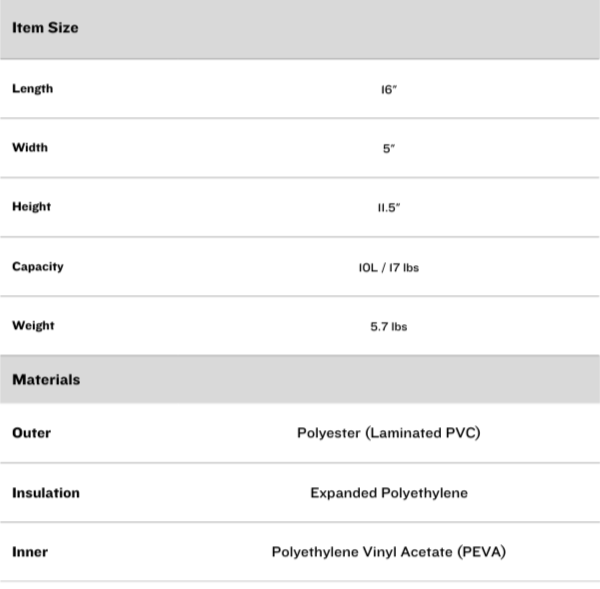Select the Height row label
600x589 pixels.
(31, 206)
